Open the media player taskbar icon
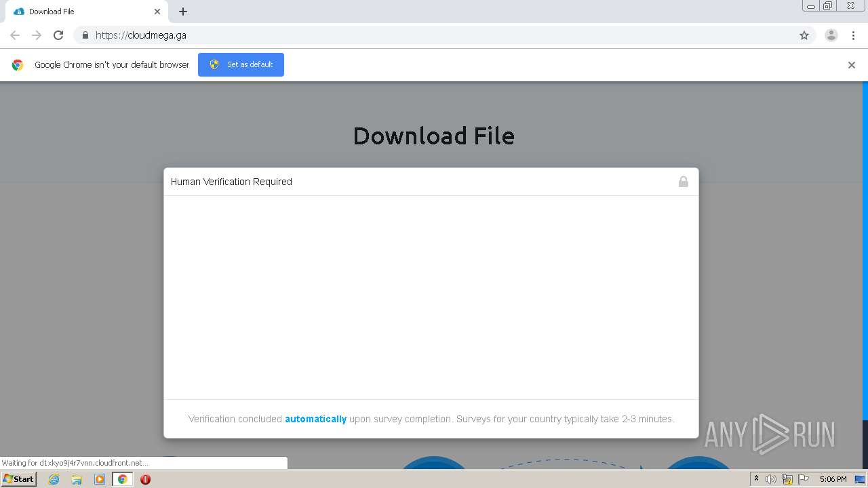Image resolution: width=868 pixels, height=488 pixels. pos(100,479)
